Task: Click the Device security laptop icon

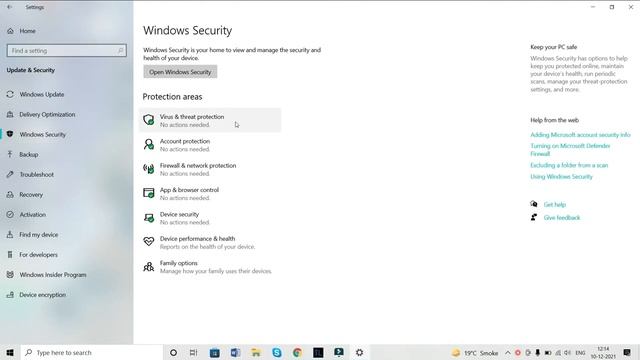Action: 149,218
